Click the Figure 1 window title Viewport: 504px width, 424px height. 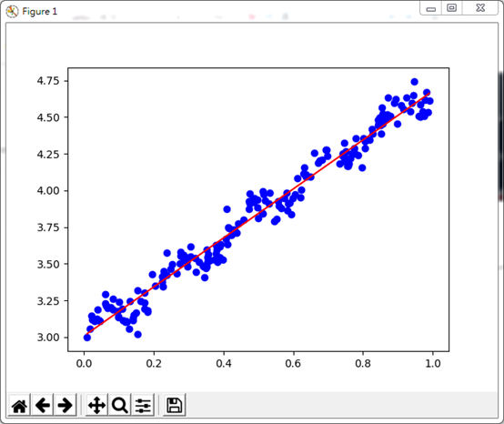tap(39, 12)
